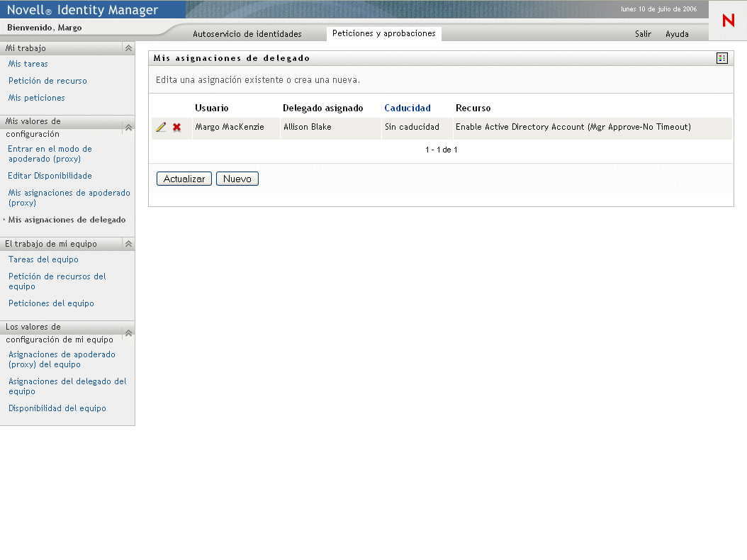Collapse Los valores de configuración de mi equipo

click(128, 332)
